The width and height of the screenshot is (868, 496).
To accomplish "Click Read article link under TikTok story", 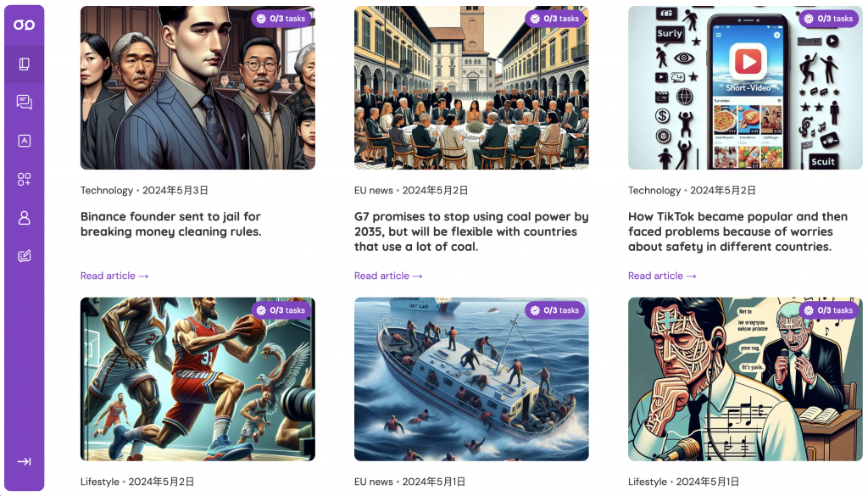I will tap(661, 276).
